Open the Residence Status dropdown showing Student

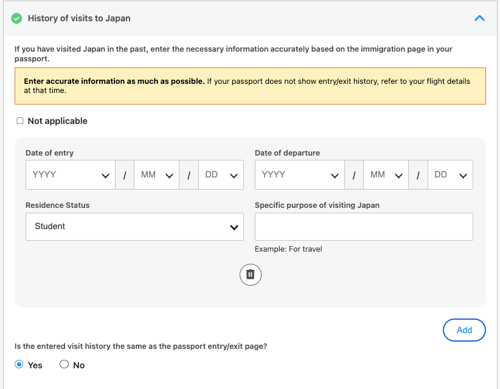(x=135, y=227)
